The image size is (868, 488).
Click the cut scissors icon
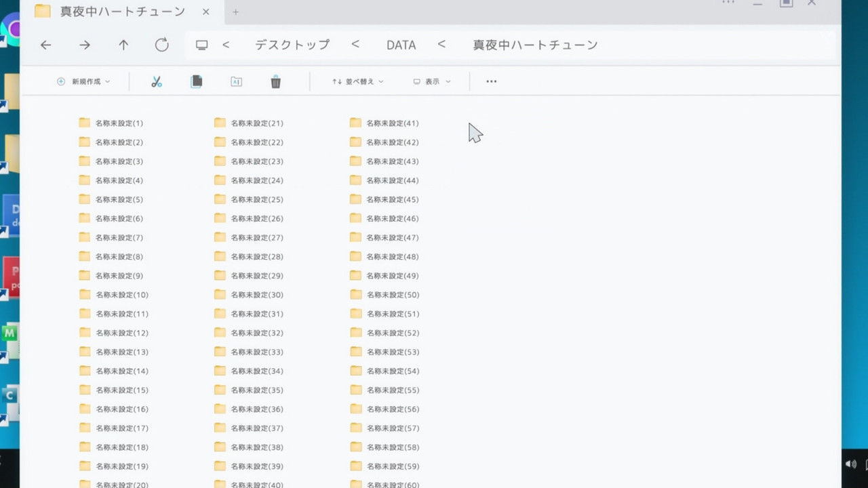point(157,82)
